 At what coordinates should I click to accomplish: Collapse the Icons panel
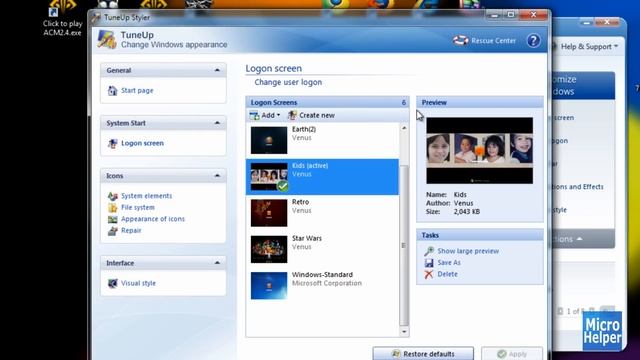click(217, 176)
